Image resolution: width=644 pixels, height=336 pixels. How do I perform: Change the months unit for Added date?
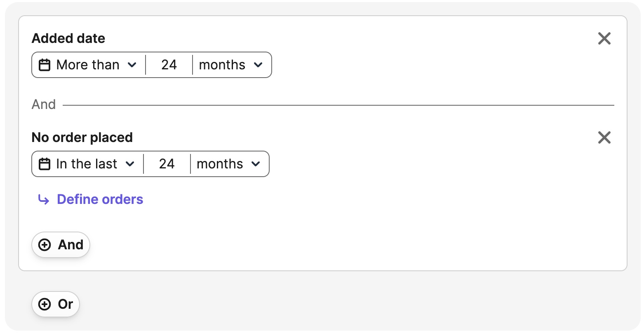tap(231, 65)
